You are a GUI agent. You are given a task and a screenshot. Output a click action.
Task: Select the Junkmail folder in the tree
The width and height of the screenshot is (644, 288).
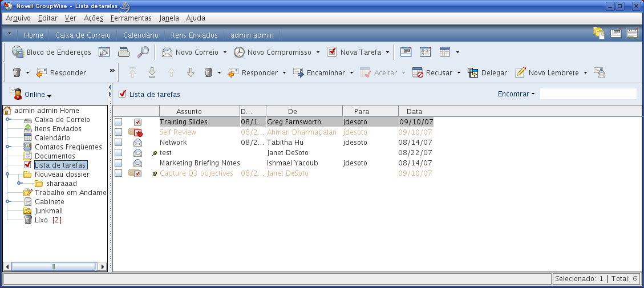pyautogui.click(x=48, y=211)
